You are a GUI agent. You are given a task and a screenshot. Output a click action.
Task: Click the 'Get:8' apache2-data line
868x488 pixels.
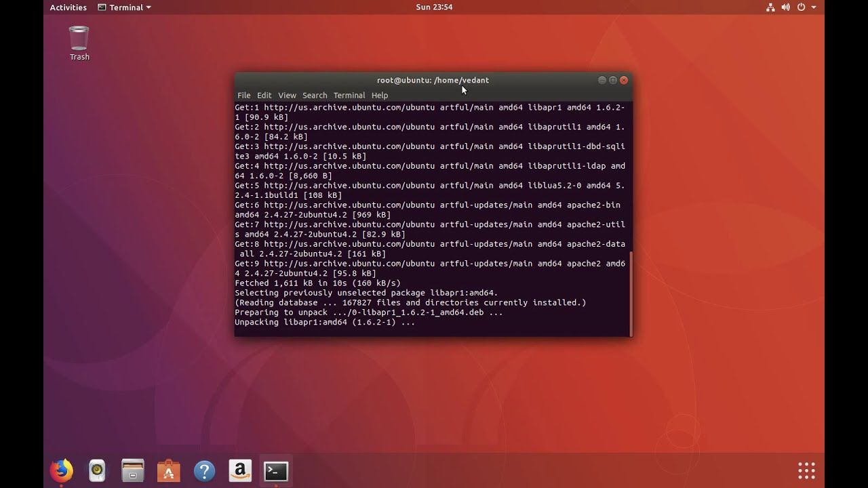[430, 249]
